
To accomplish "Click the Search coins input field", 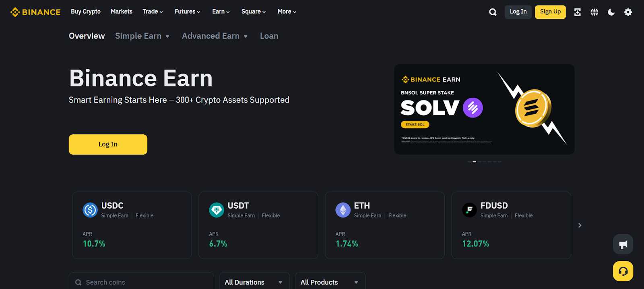I will coord(145,282).
